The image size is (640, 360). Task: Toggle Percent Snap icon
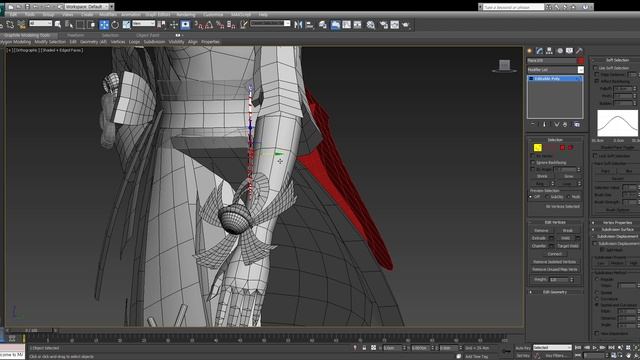(x=220, y=25)
